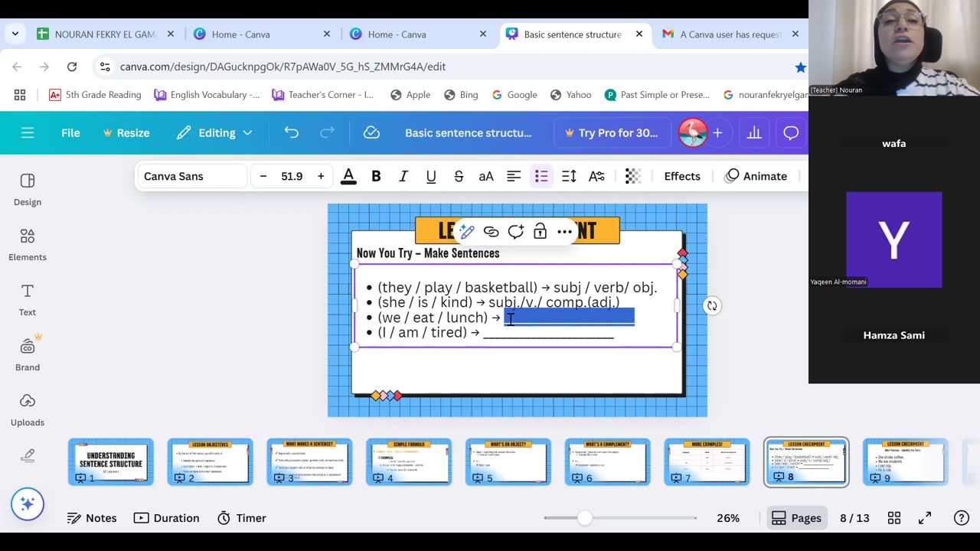This screenshot has width=980, height=551.
Task: Add collaborator with the plus icon
Action: 717,132
